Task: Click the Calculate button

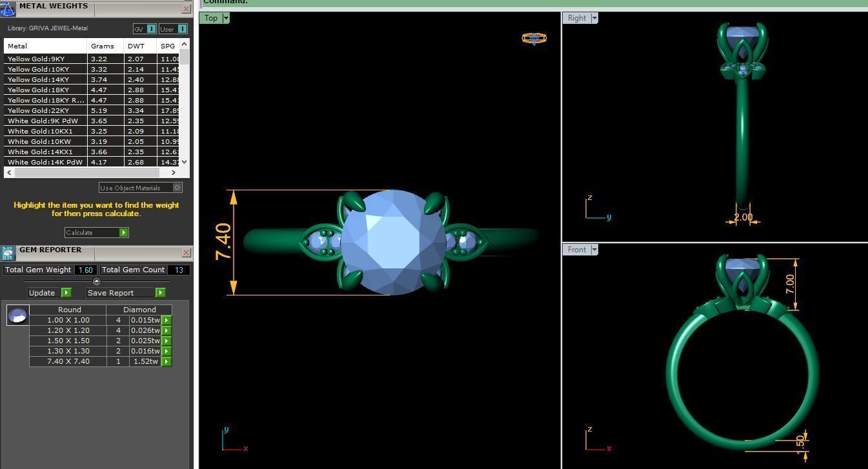Action: point(97,232)
